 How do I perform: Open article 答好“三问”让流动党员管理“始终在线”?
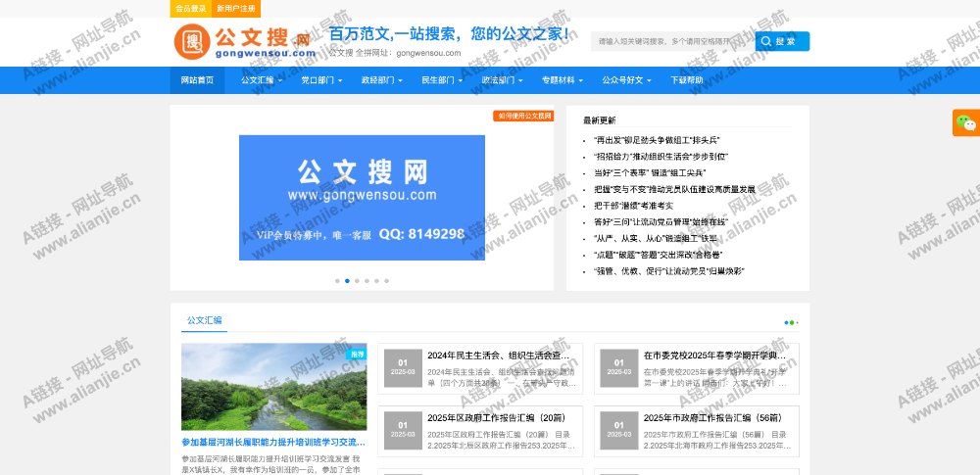click(x=663, y=222)
